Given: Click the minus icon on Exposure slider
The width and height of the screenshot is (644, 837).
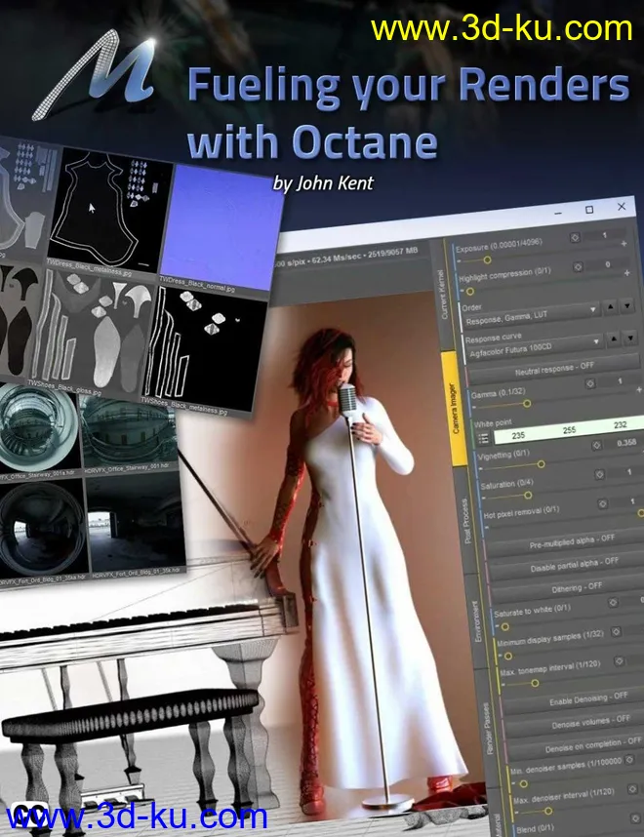Looking at the screenshot, I should (460, 262).
